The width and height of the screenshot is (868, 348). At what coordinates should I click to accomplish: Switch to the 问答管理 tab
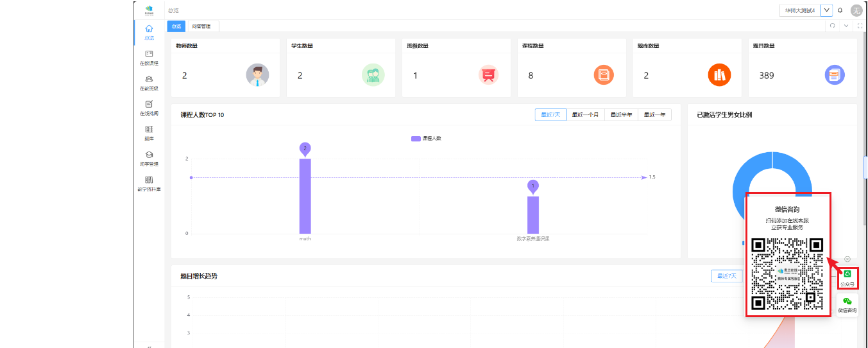tap(201, 26)
